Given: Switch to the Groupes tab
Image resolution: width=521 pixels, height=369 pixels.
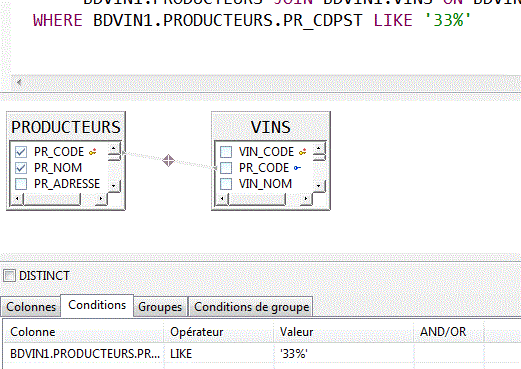Looking at the screenshot, I should tap(160, 307).
